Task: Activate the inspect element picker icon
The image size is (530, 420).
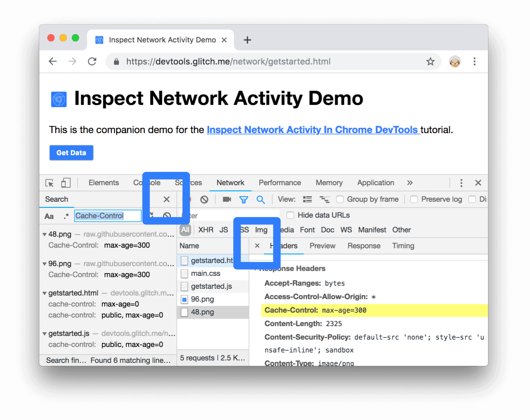Action: click(50, 183)
